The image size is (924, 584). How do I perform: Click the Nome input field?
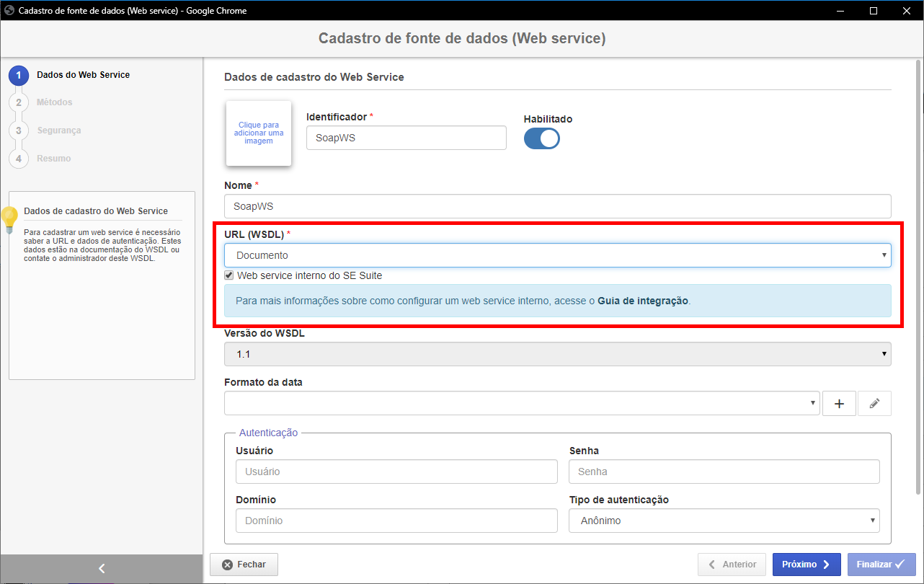point(558,206)
